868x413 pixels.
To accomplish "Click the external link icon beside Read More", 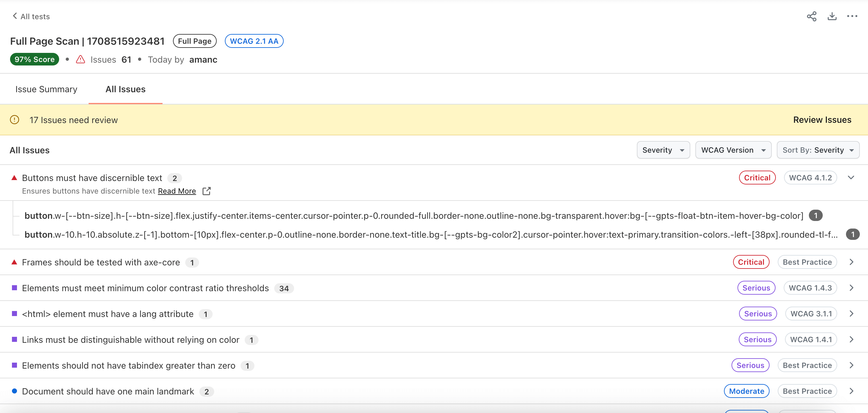I will (207, 191).
